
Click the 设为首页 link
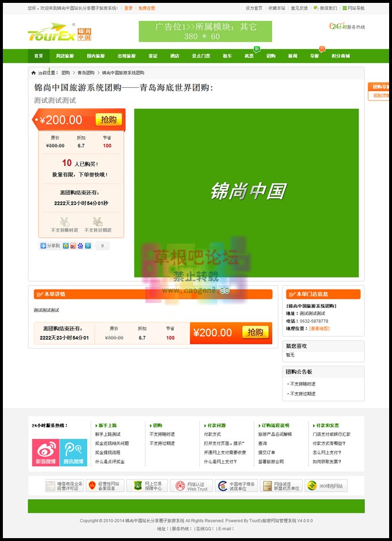pos(254,8)
